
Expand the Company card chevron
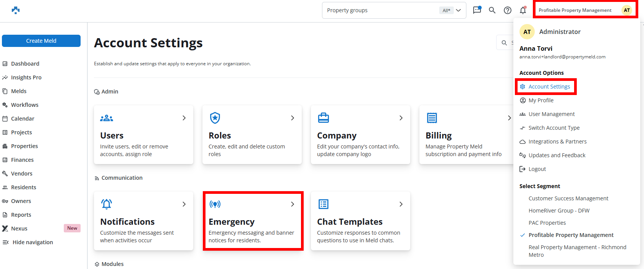coord(401,118)
